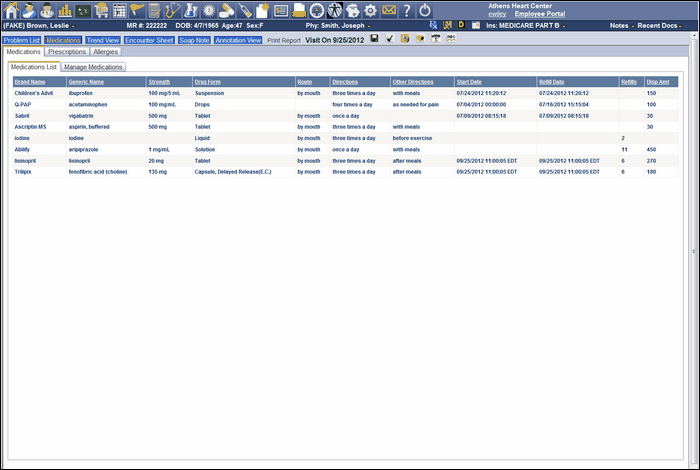
Task: Sort by Refill Date column header
Action: point(551,82)
